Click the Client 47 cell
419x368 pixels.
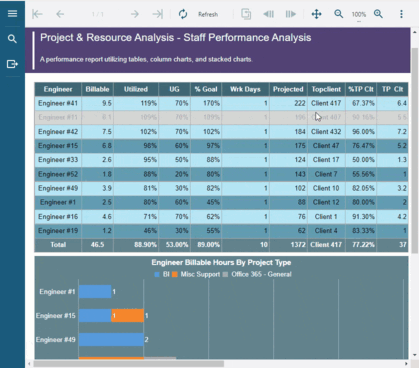pyautogui.click(x=326, y=146)
